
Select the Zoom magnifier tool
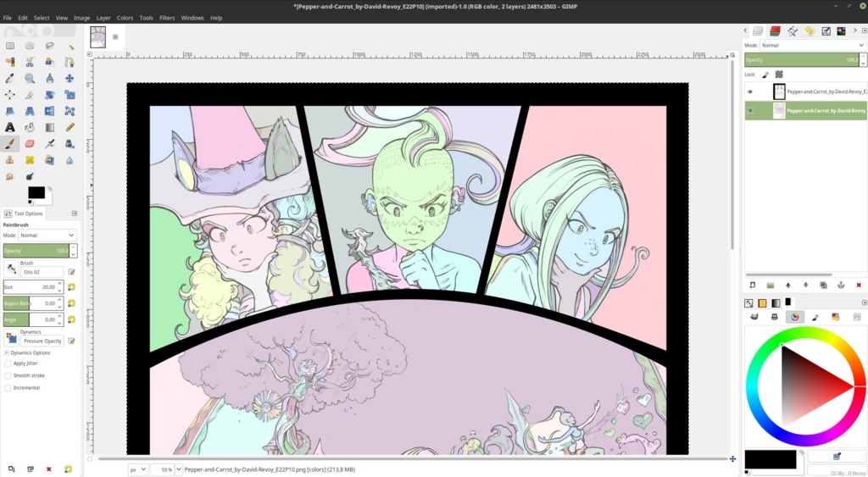click(x=30, y=79)
